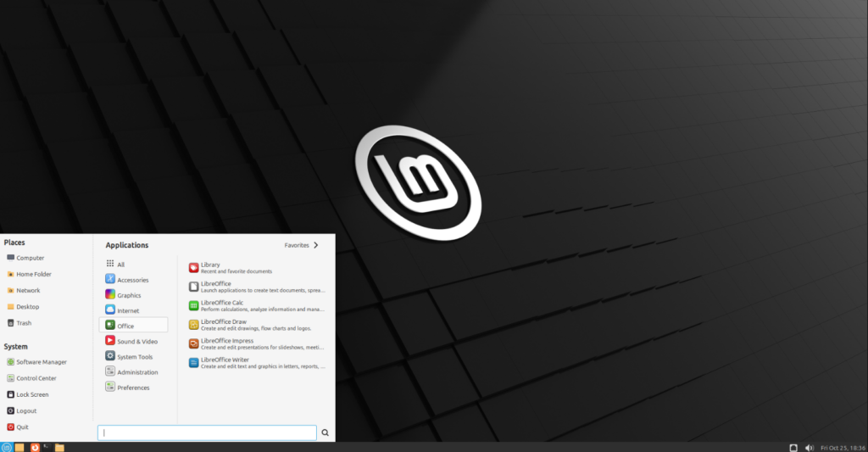This screenshot has width=868, height=452.
Task: Launch Software Manager
Action: click(x=36, y=362)
